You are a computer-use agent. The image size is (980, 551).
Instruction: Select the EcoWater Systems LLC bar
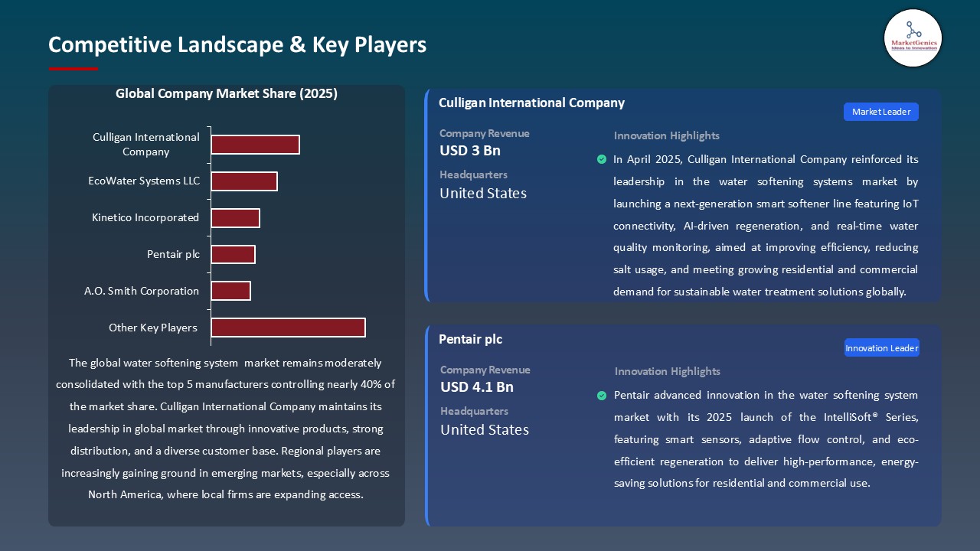[x=244, y=181]
